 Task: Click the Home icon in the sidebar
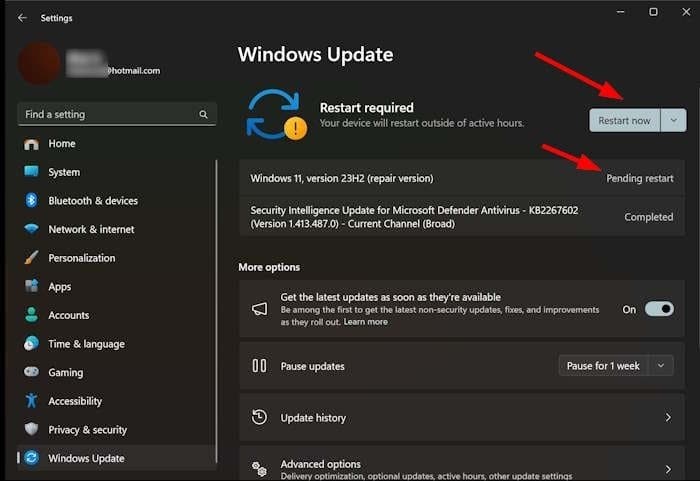(31, 144)
